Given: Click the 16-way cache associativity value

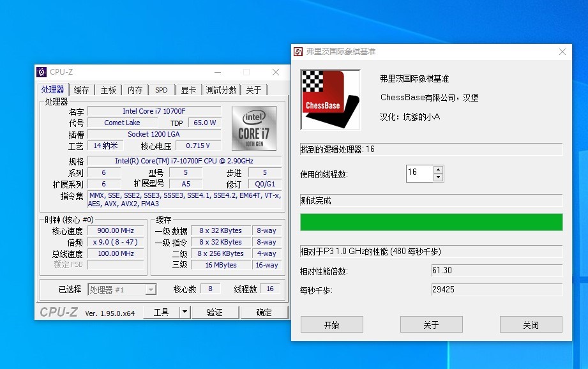Looking at the screenshot, I should (x=267, y=265).
